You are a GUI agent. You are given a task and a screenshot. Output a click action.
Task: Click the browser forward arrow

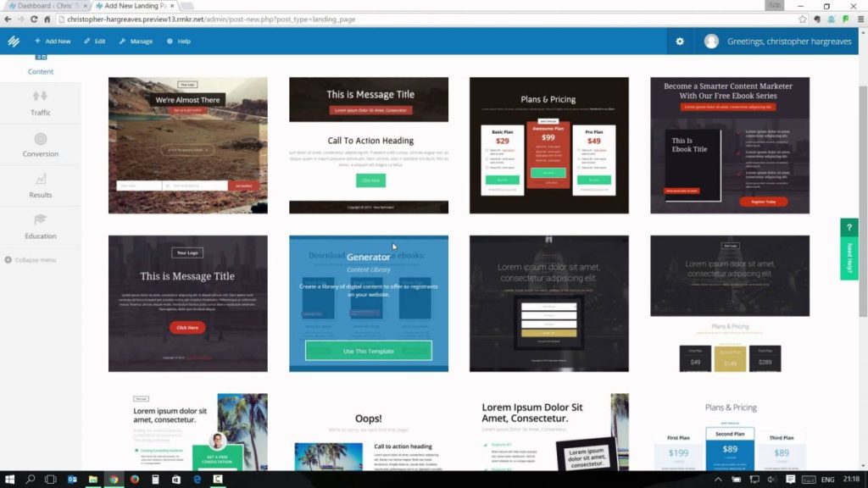tap(21, 19)
